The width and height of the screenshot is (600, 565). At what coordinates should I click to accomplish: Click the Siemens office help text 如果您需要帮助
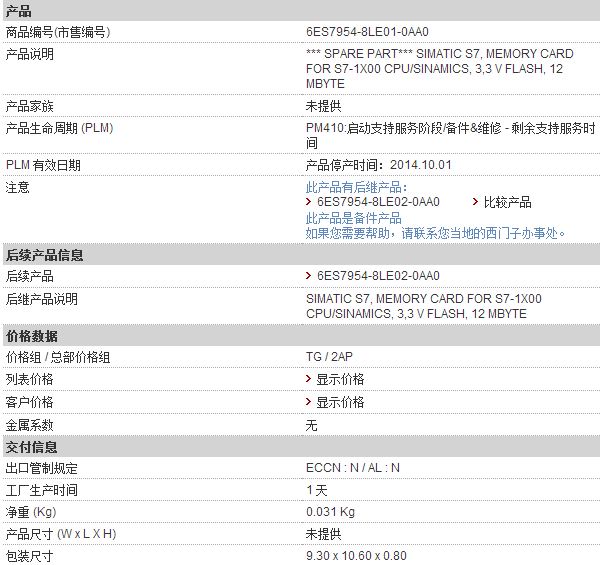point(435,233)
